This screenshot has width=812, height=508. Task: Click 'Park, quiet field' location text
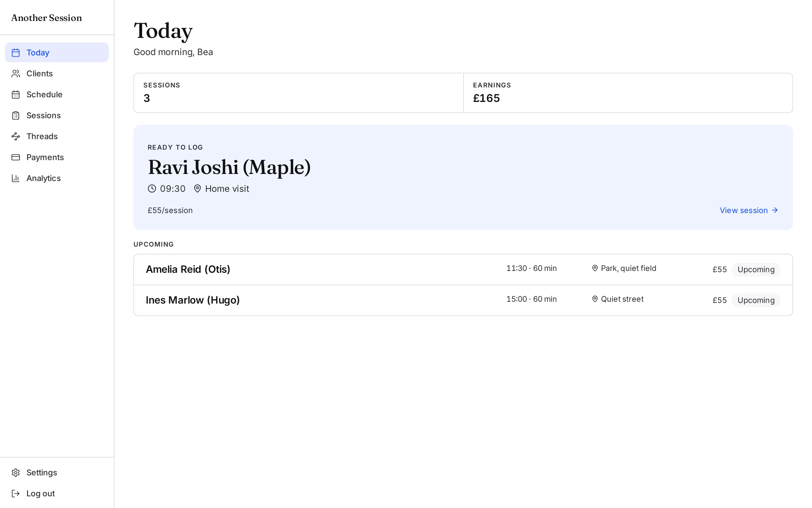point(628,268)
